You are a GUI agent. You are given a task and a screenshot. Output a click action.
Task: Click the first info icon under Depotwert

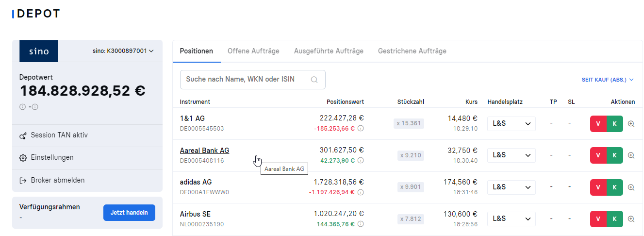click(22, 107)
